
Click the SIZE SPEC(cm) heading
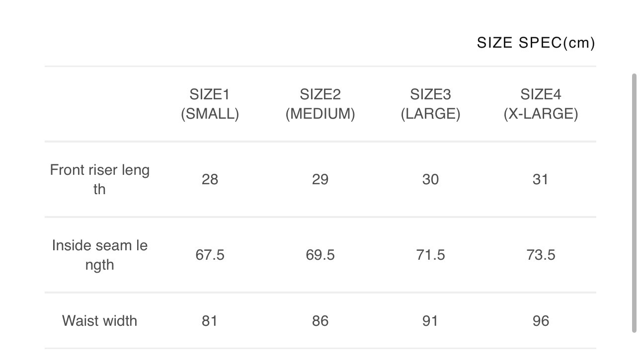pos(536,43)
